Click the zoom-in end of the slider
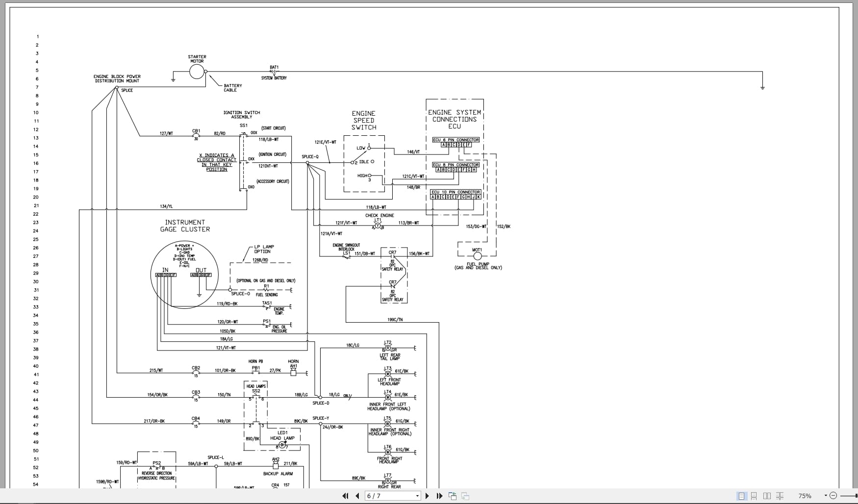Image resolution: width=858 pixels, height=504 pixels. 856,496
